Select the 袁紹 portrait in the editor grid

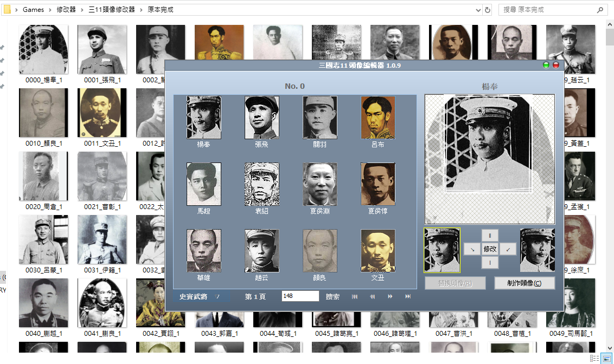coord(262,184)
